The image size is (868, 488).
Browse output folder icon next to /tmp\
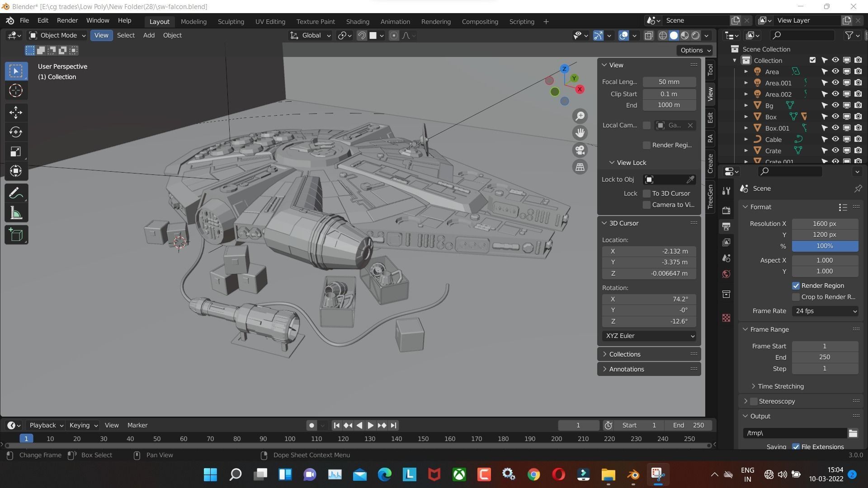853,433
